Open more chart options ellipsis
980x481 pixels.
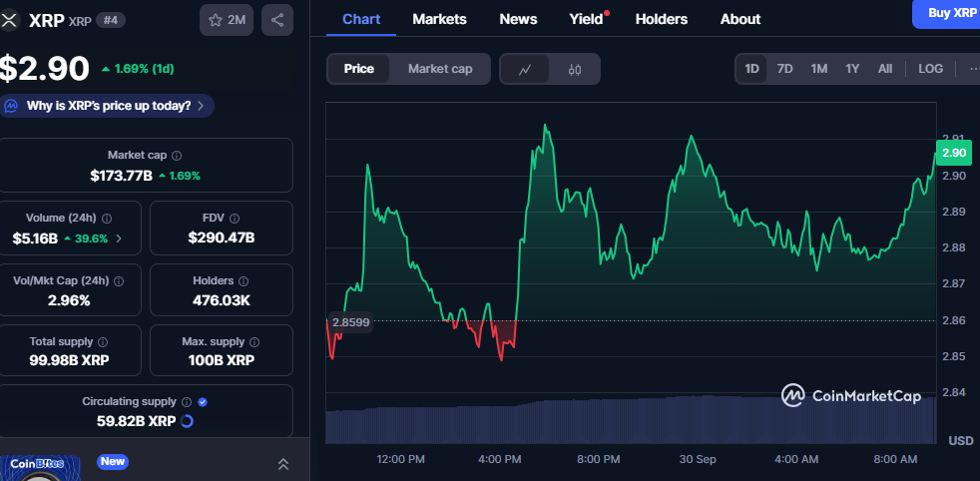(x=972, y=69)
